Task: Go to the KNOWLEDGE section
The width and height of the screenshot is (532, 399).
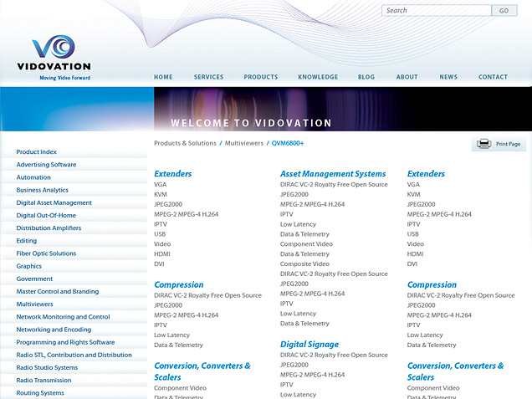Action: [x=318, y=77]
